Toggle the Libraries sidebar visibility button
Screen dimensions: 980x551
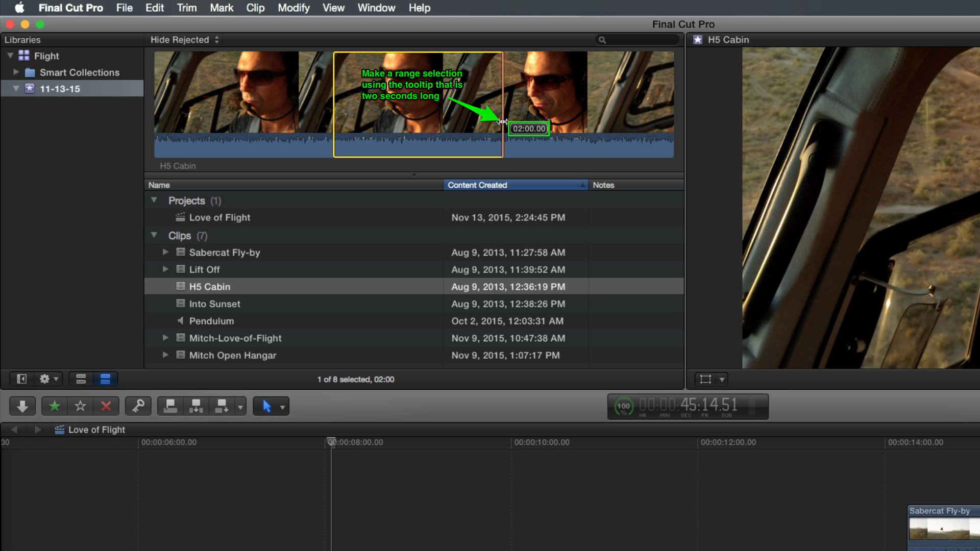pos(21,379)
